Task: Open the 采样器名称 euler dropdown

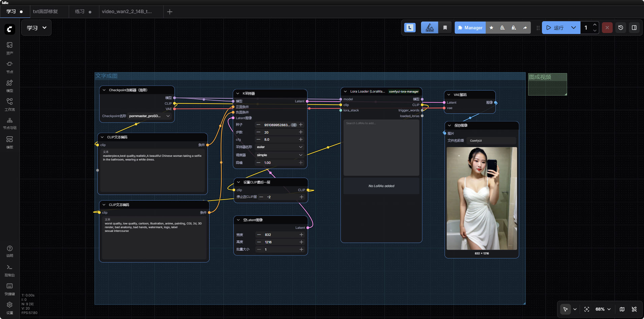Action: coord(279,147)
